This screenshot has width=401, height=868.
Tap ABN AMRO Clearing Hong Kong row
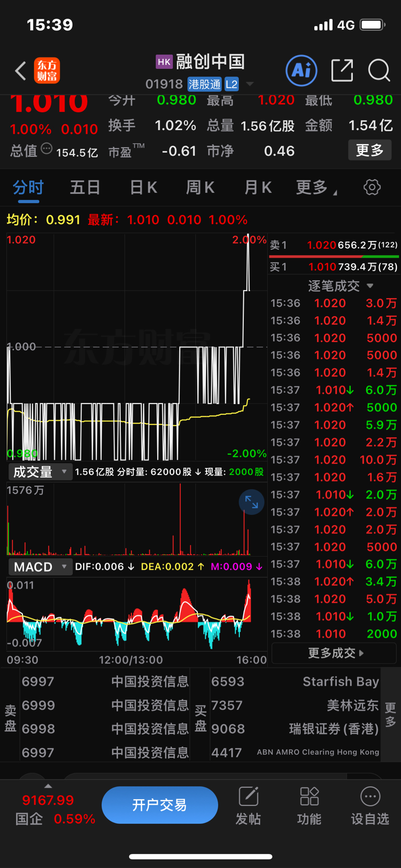pyautogui.click(x=295, y=752)
